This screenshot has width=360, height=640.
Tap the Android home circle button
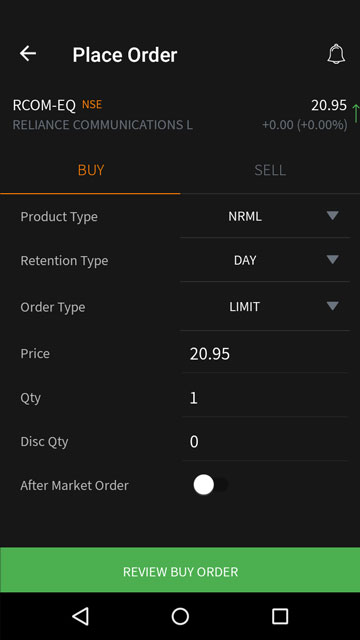coord(180,616)
